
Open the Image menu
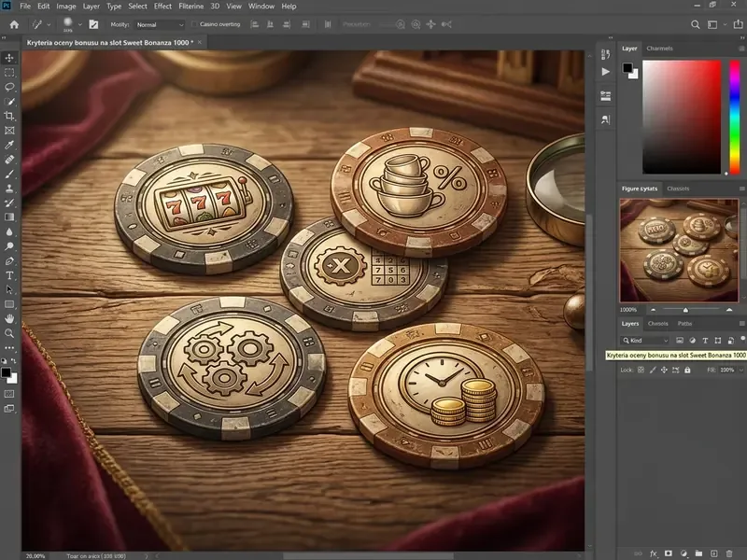tap(66, 7)
